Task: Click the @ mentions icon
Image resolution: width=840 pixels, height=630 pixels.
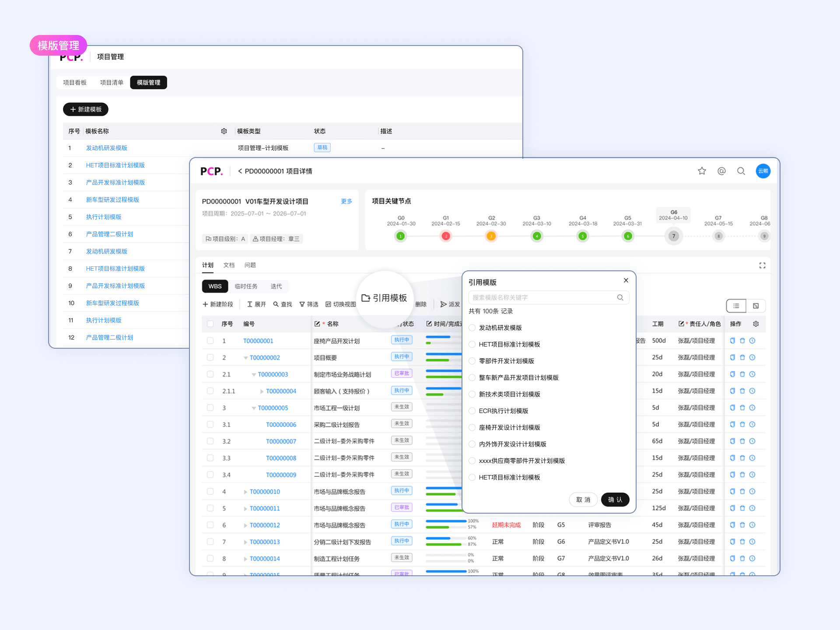Action: pos(721,171)
